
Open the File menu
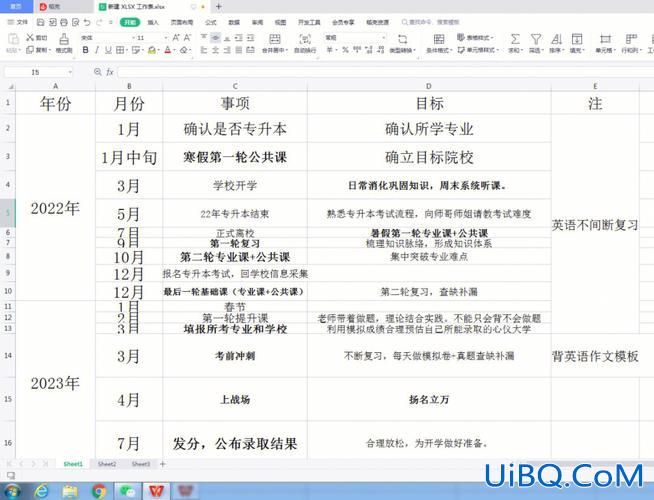click(x=18, y=22)
